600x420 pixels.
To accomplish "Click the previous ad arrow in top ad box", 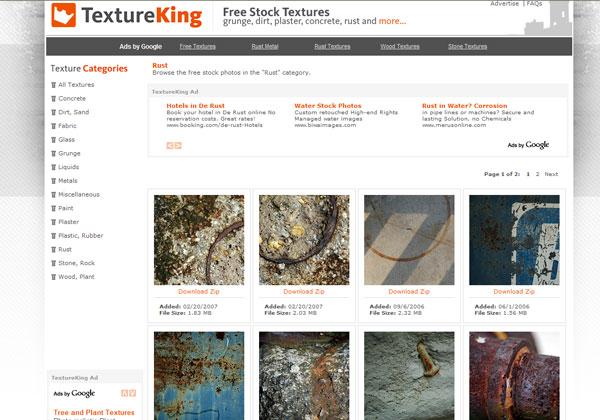I will (170, 145).
